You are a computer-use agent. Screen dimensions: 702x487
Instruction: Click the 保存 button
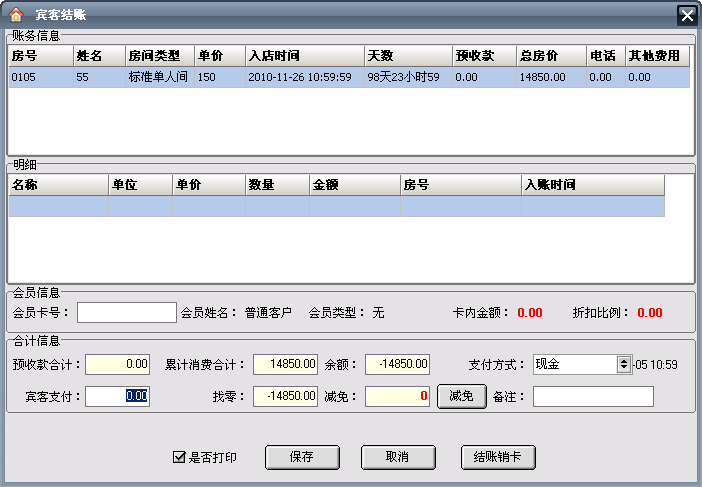coord(302,457)
